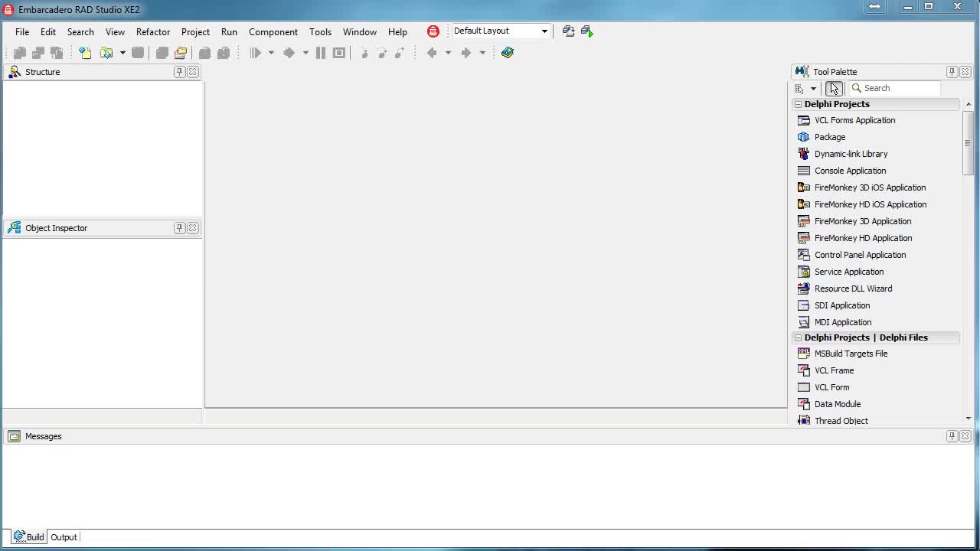Image resolution: width=980 pixels, height=551 pixels.
Task: Close the Structure panel
Action: coord(193,72)
